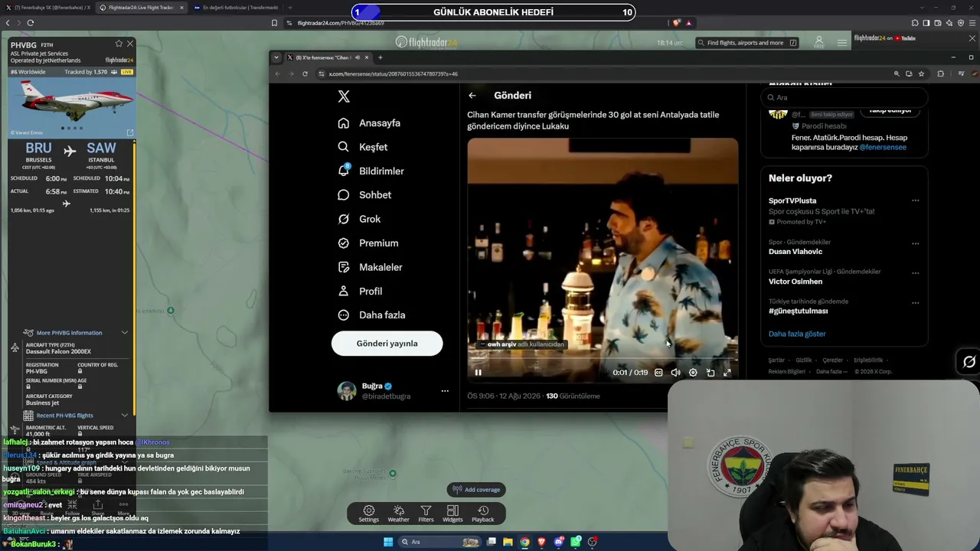Image resolution: width=980 pixels, height=551 pixels.
Task: Open options for the Victor Osimhen trend
Action: pos(915,272)
